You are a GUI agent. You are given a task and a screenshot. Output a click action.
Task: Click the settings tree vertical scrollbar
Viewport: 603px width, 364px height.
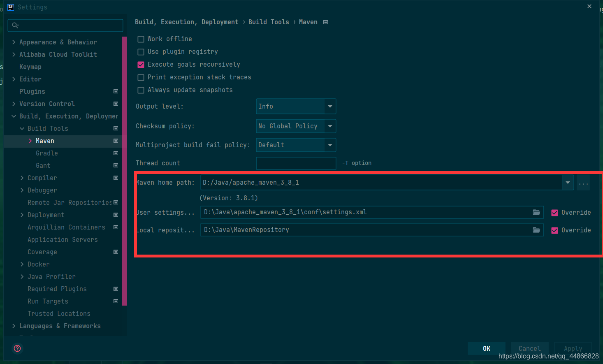point(125,171)
